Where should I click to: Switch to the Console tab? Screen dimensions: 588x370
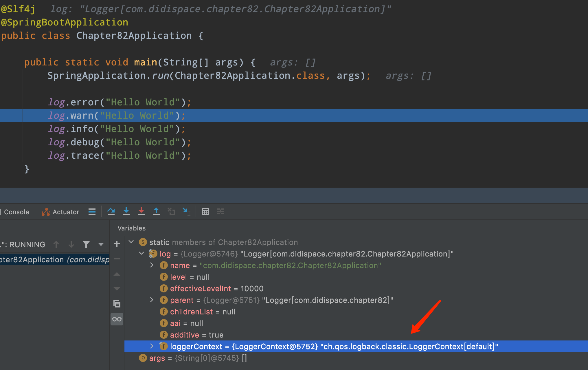(16, 212)
